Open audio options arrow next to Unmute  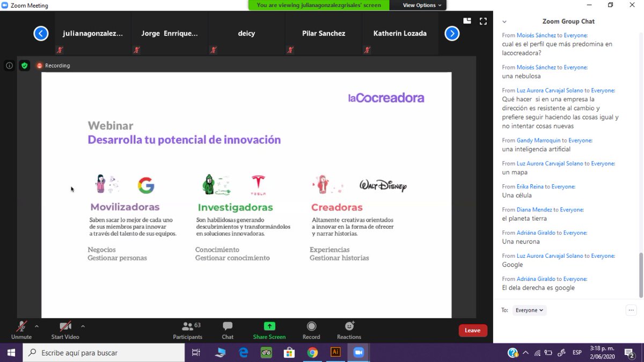tap(36, 326)
